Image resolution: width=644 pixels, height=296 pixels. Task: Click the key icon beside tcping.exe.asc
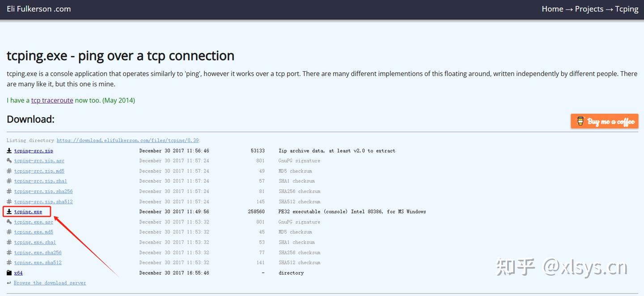[9, 222]
